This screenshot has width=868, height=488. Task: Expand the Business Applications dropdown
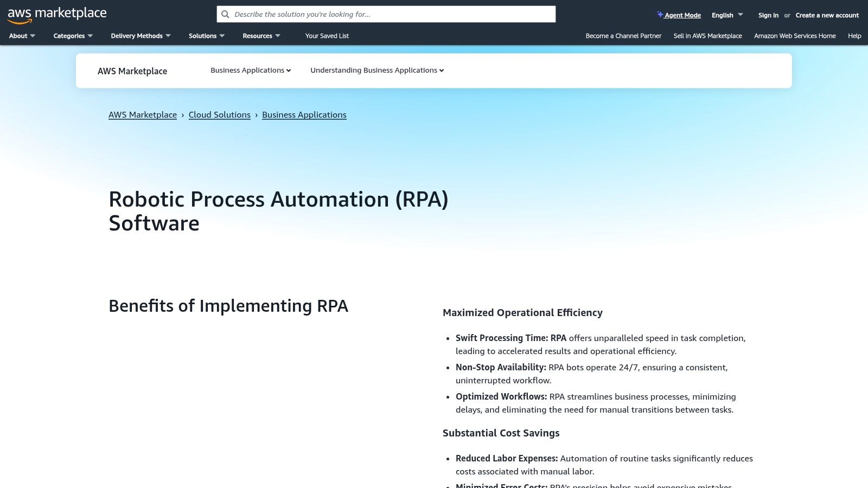pos(250,70)
